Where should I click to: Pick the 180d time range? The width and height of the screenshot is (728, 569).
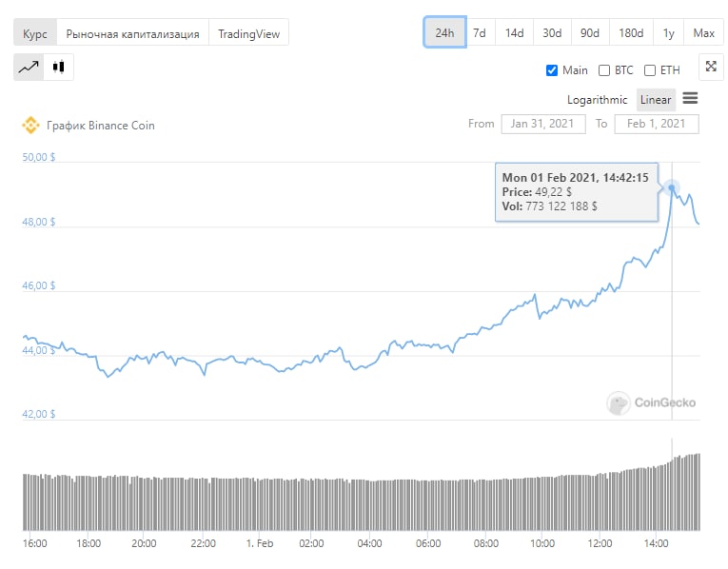click(631, 33)
